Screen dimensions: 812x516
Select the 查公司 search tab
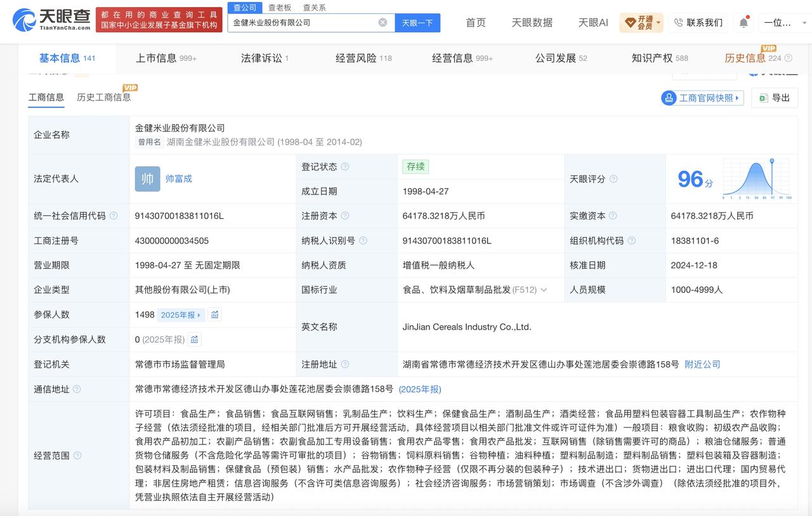(245, 8)
